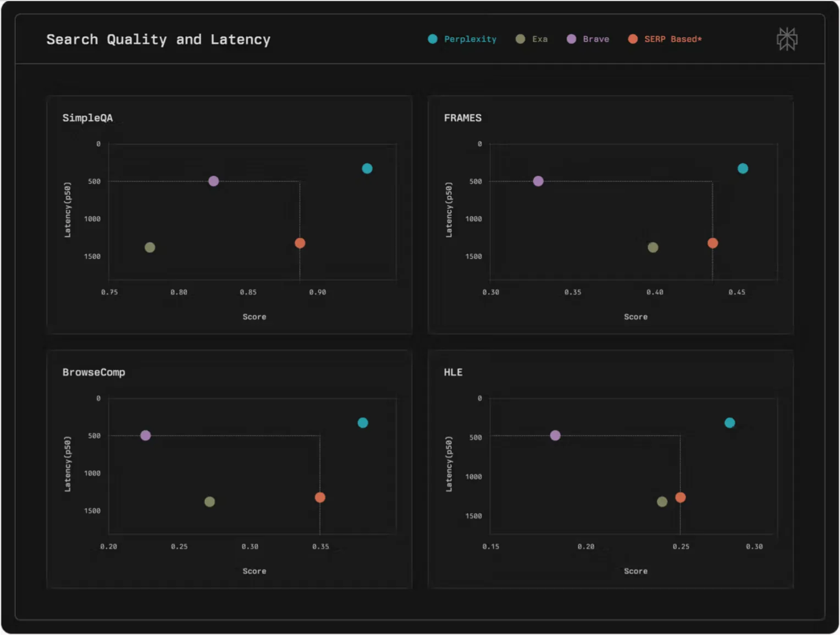Click the "Latency(p50)" axis label in SimpleQA
840x635 pixels.
point(68,210)
